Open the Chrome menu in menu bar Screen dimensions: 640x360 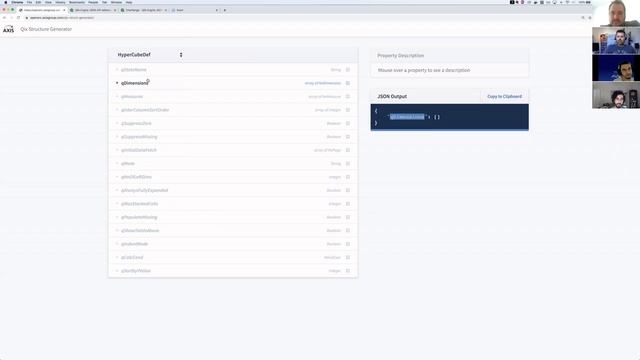(x=17, y=2)
